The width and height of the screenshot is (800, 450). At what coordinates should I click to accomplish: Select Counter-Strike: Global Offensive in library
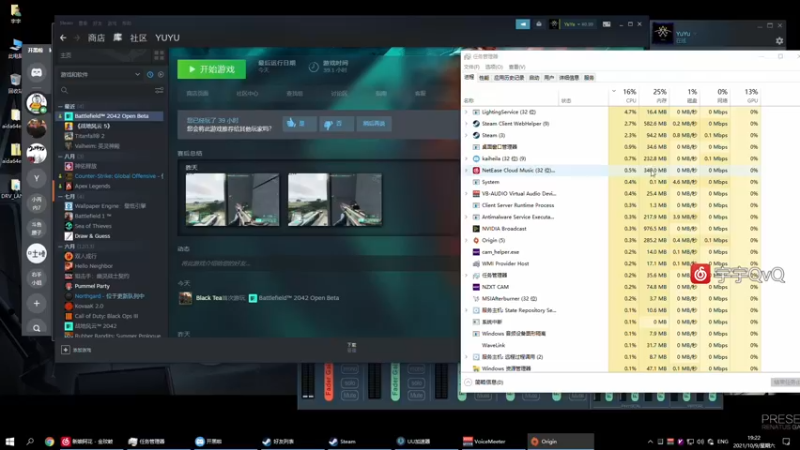[x=118, y=176]
